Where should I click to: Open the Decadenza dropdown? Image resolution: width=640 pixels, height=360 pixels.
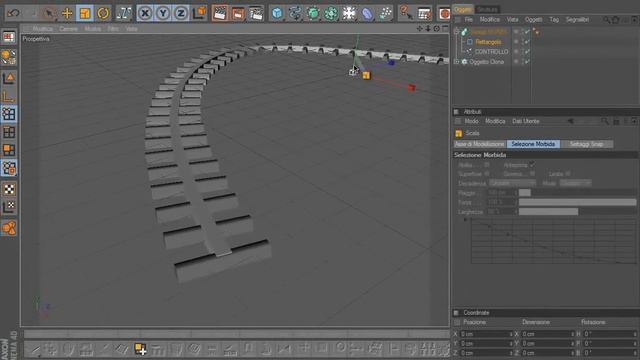click(x=512, y=183)
